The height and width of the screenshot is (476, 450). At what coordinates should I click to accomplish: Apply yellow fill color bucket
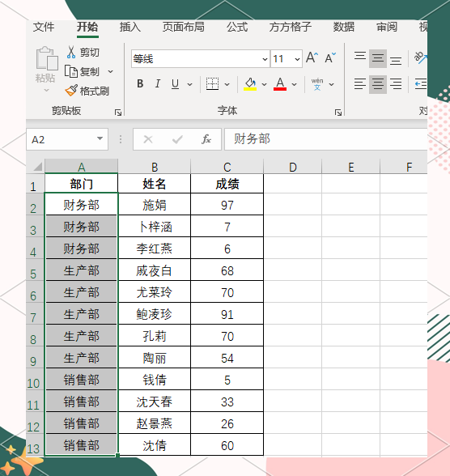(250, 84)
